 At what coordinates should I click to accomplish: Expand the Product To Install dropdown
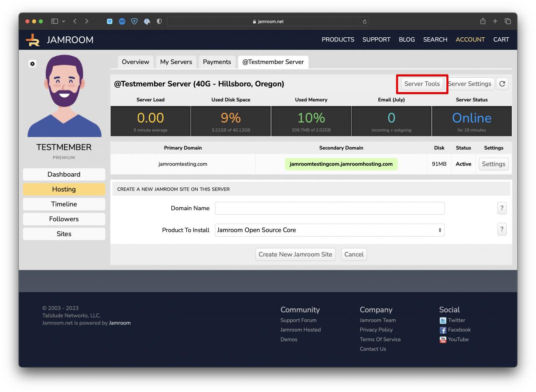[329, 230]
